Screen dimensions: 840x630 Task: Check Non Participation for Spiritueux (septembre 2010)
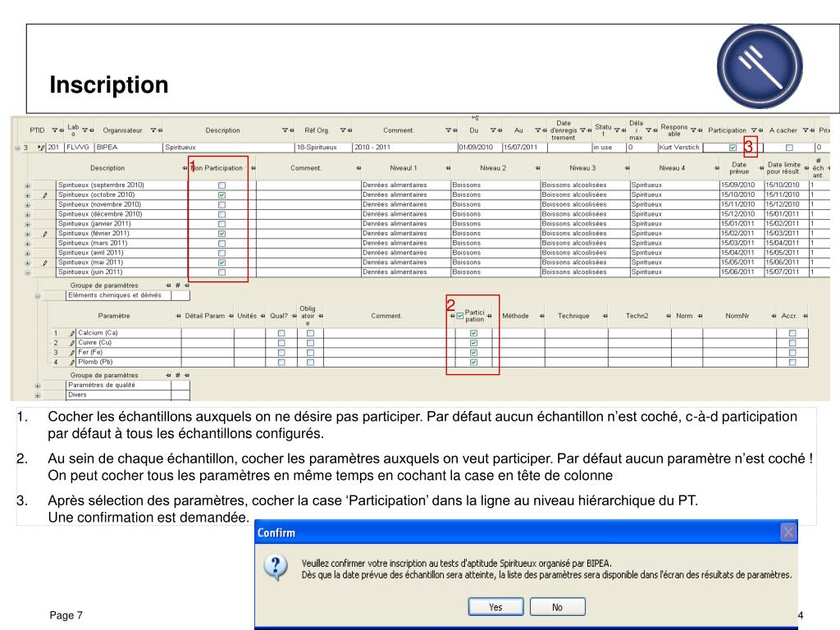click(x=221, y=185)
